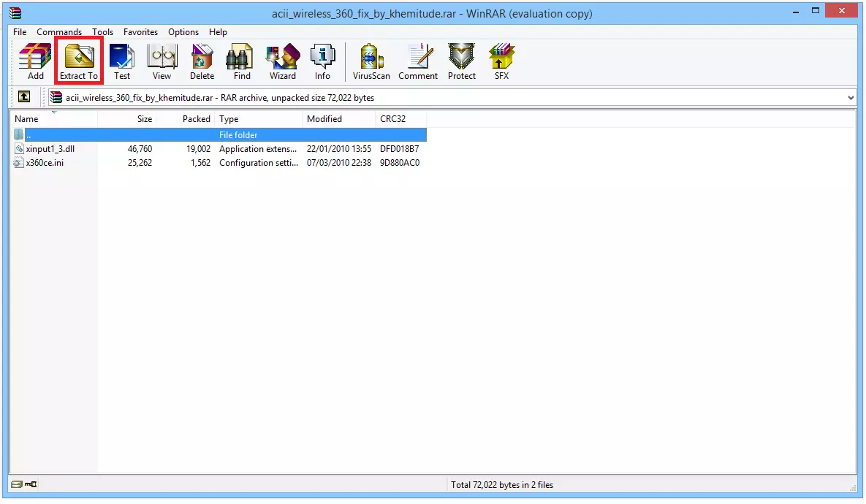Sort by CRC32 column header
This screenshot has height=504, width=866.
pos(400,118)
